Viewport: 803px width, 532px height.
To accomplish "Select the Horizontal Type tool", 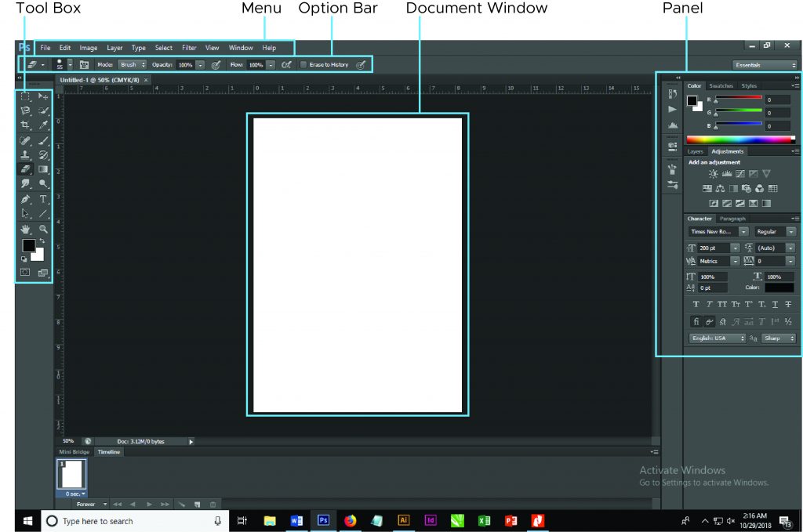I will point(44,199).
